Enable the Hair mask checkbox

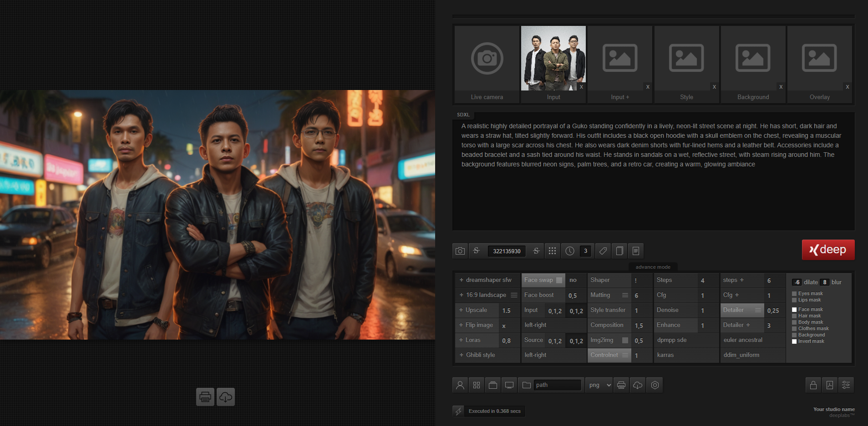coord(794,316)
